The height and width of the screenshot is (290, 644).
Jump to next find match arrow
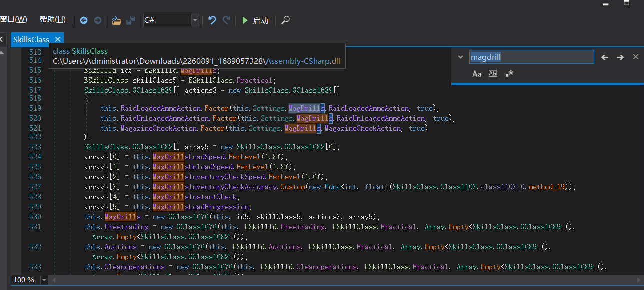(x=620, y=57)
